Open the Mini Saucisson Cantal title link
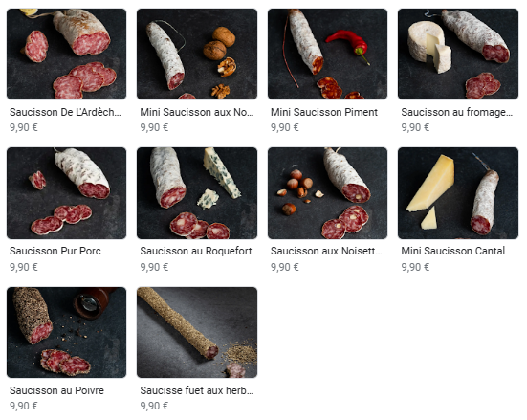Screen dimensions: 527x420 point(453,251)
